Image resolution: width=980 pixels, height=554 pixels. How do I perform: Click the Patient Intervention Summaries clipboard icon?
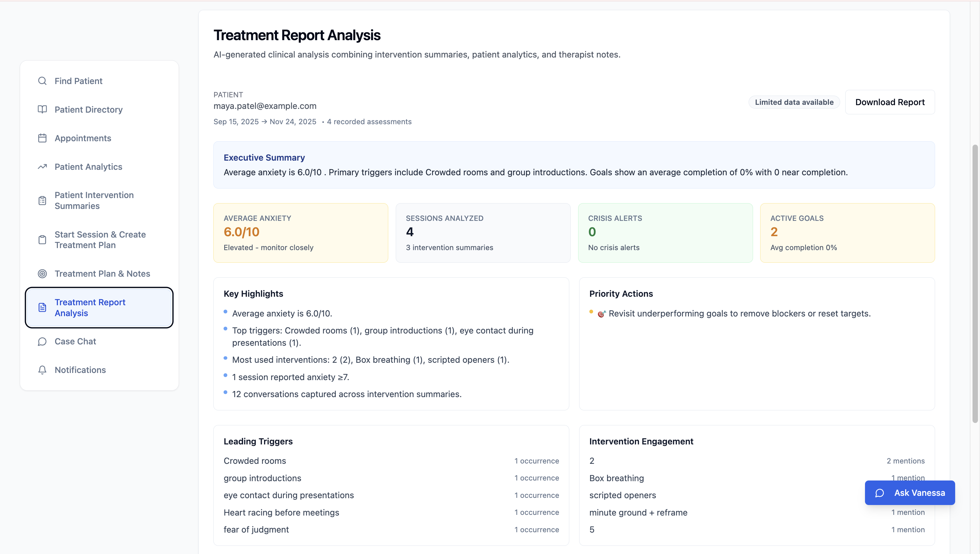(42, 200)
